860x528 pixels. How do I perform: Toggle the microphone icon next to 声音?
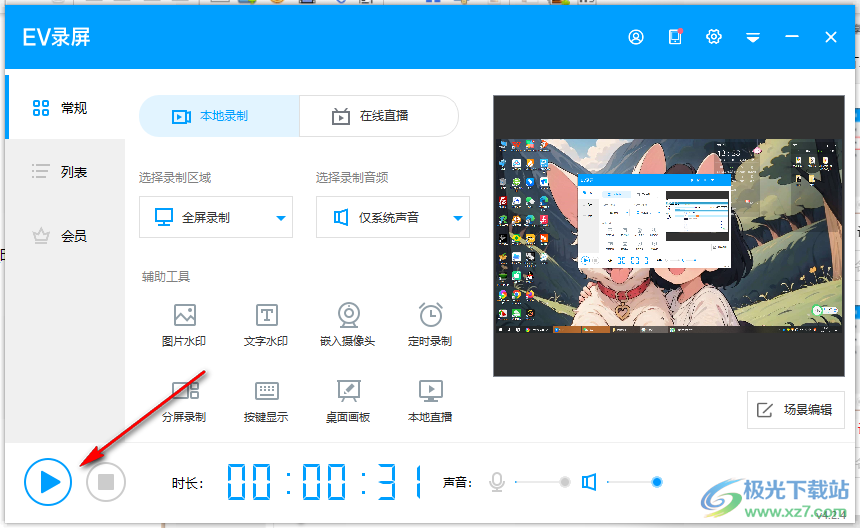pyautogui.click(x=497, y=482)
